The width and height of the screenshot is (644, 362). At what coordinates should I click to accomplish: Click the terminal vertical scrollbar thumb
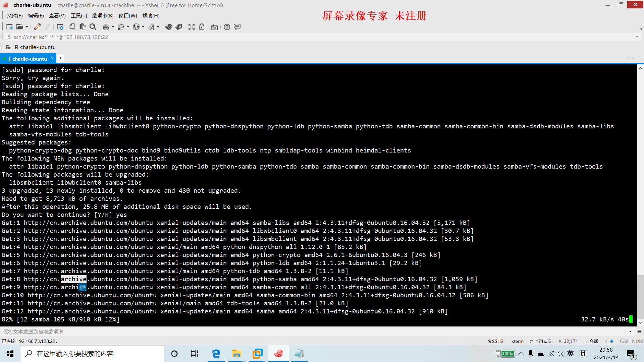640,297
